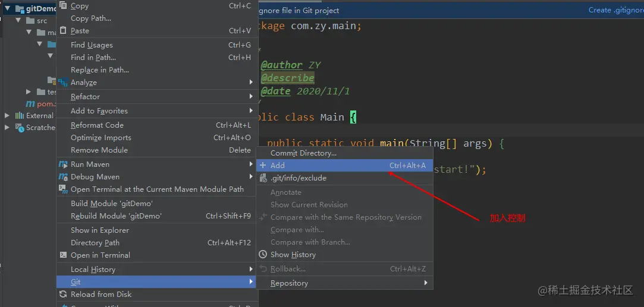Click the Run Maven icon
Screen dimensions: 644x307
(x=63, y=164)
